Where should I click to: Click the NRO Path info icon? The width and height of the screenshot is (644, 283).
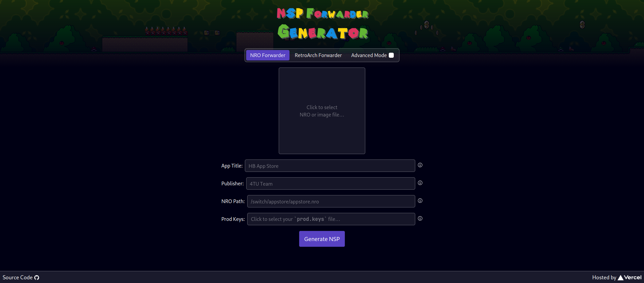[420, 201]
